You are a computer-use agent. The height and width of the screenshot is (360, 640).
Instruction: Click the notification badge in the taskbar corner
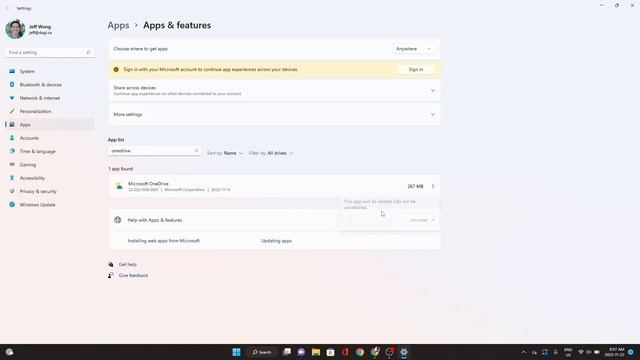click(x=631, y=352)
